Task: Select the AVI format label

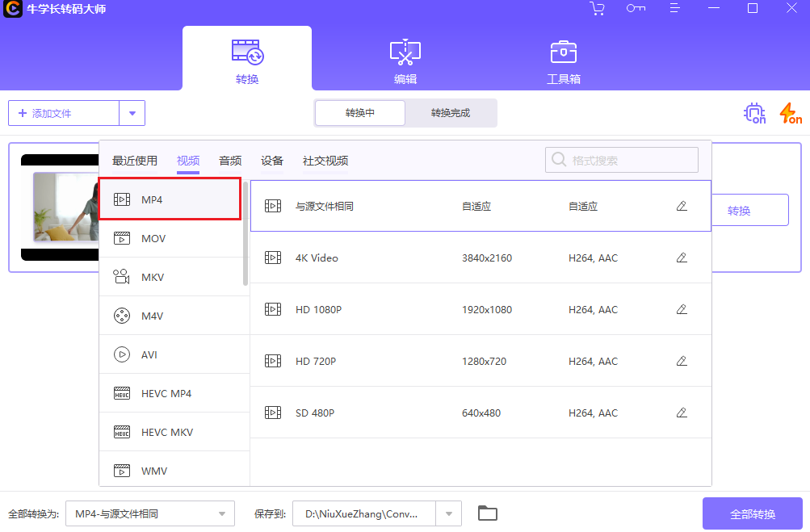Action: (x=149, y=355)
